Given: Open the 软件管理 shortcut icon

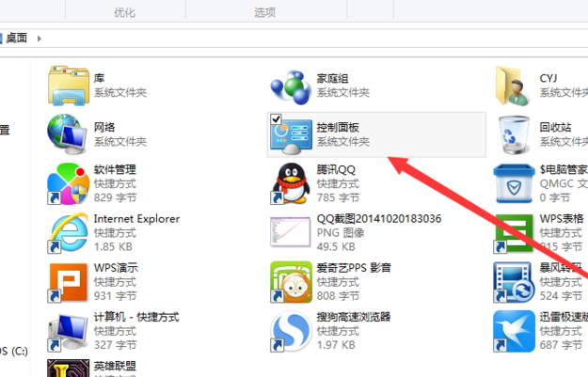Looking at the screenshot, I should tap(69, 183).
